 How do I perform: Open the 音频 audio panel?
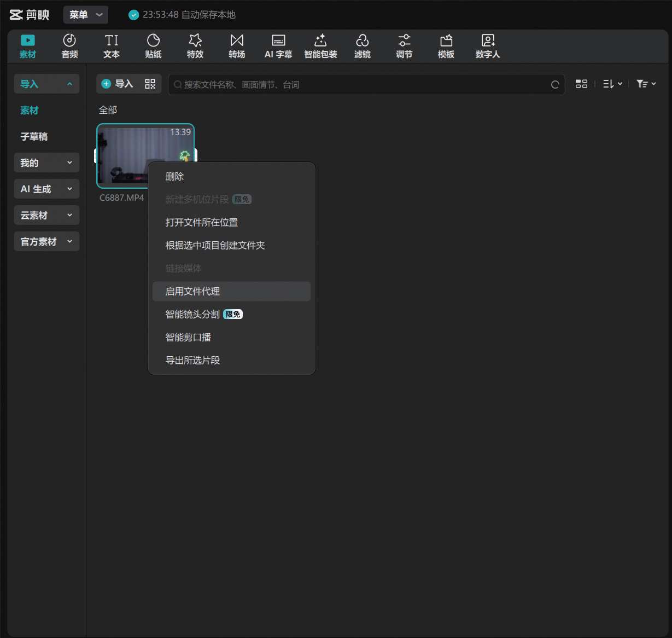(69, 46)
